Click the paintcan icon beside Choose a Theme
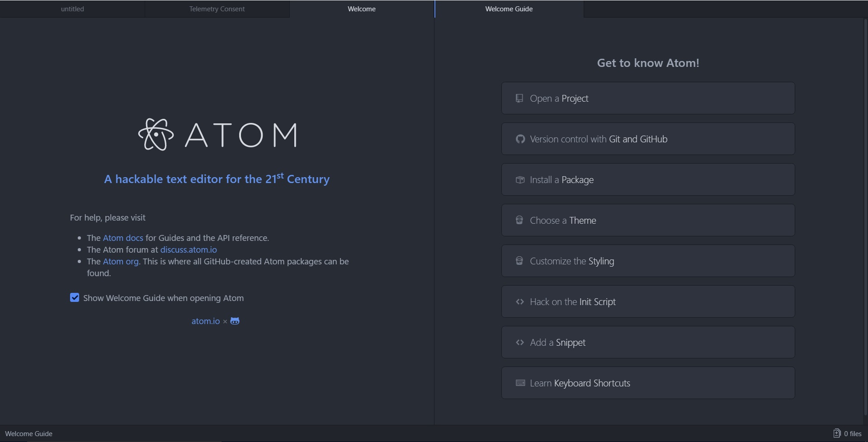868x442 pixels. point(519,220)
